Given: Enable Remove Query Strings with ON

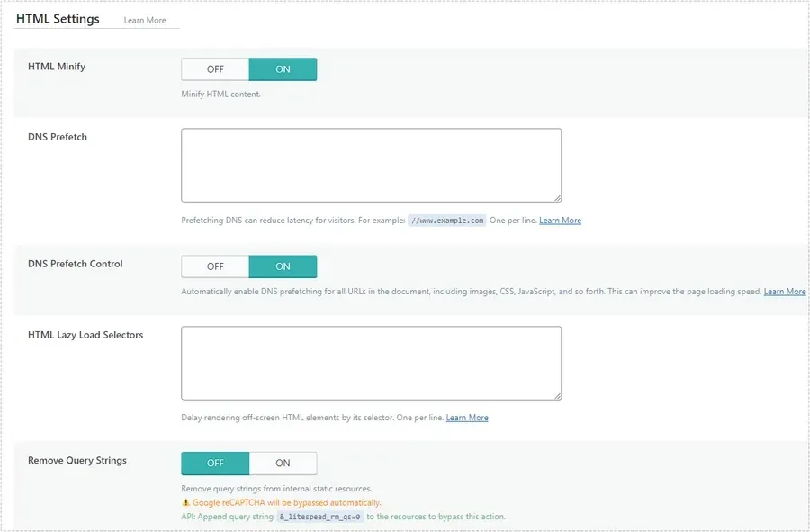Looking at the screenshot, I should click(x=283, y=464).
